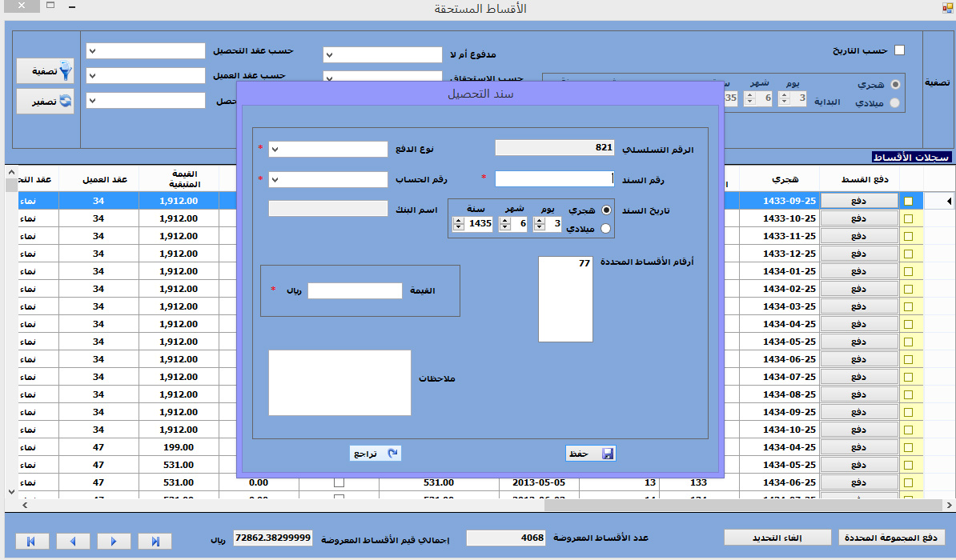Click the تصفية filter funnel button
This screenshot has width=956, height=560.
[x=45, y=71]
